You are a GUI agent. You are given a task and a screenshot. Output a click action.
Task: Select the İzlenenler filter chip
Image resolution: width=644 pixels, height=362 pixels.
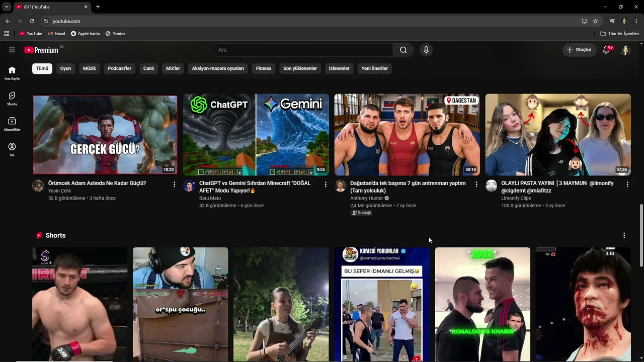[339, 68]
